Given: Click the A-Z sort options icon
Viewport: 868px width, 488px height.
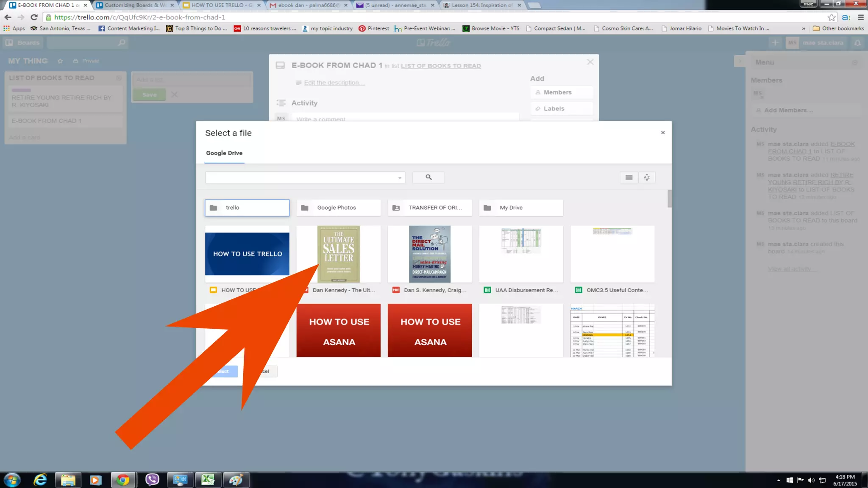Looking at the screenshot, I should (x=647, y=177).
